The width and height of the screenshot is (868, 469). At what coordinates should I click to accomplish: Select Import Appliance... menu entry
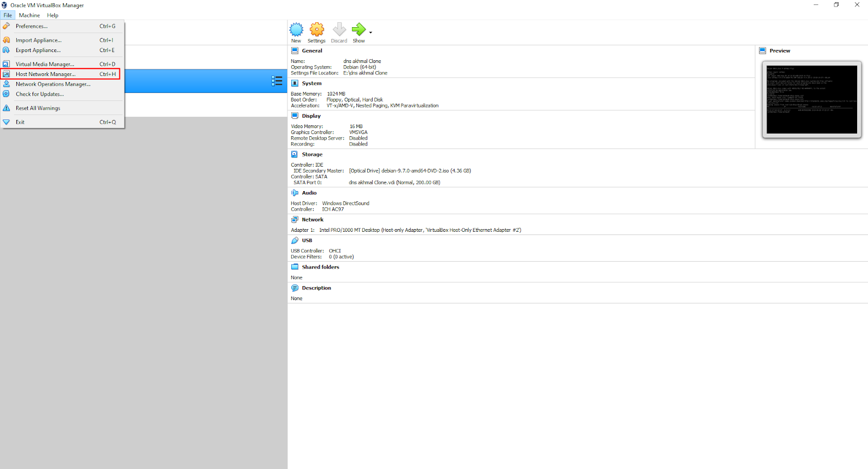[x=62, y=40]
